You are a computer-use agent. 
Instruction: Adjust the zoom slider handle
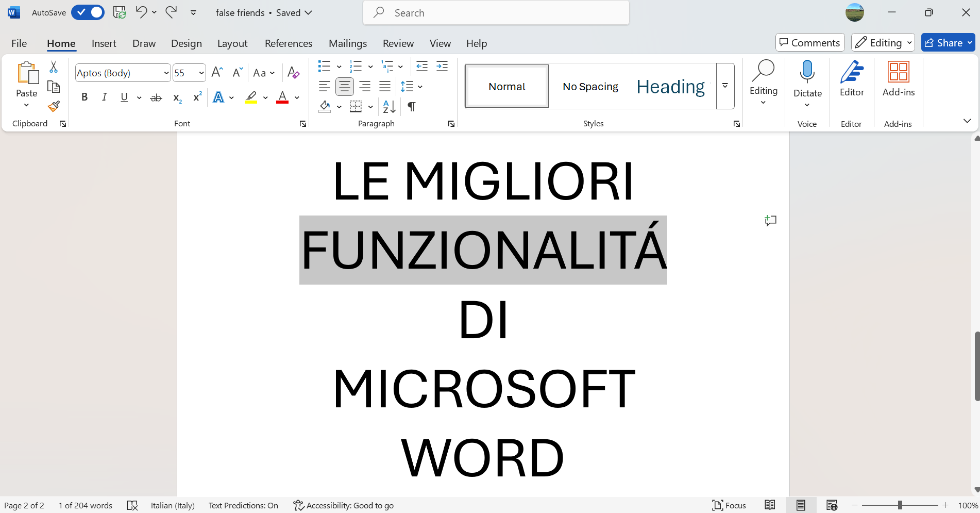(x=900, y=505)
